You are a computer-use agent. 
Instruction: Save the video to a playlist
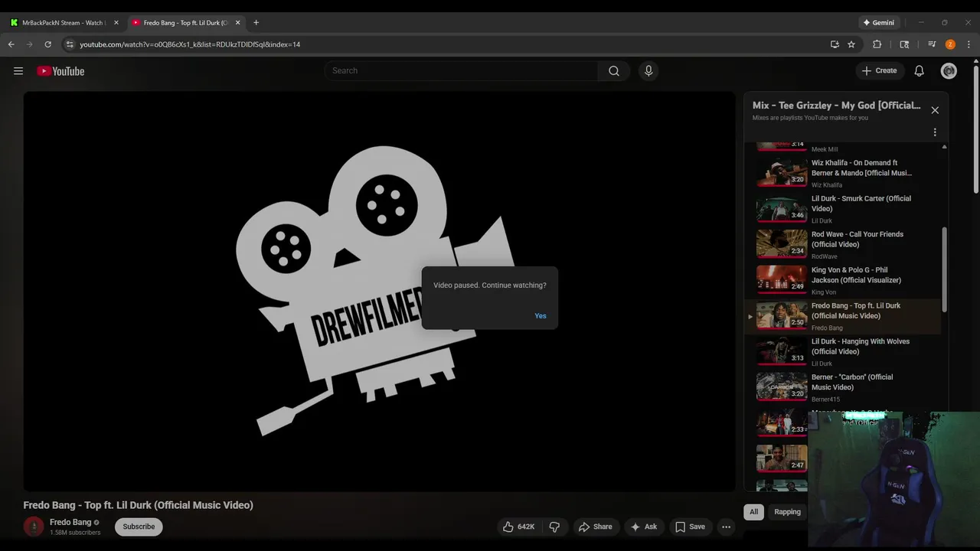click(x=690, y=527)
